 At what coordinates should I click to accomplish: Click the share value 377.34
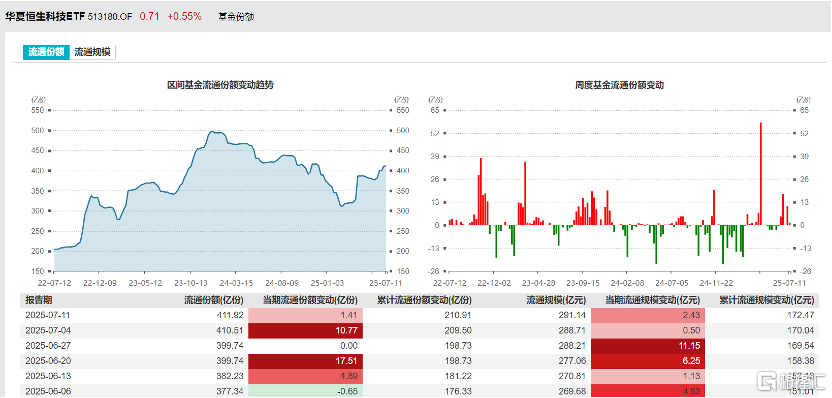[x=231, y=391]
